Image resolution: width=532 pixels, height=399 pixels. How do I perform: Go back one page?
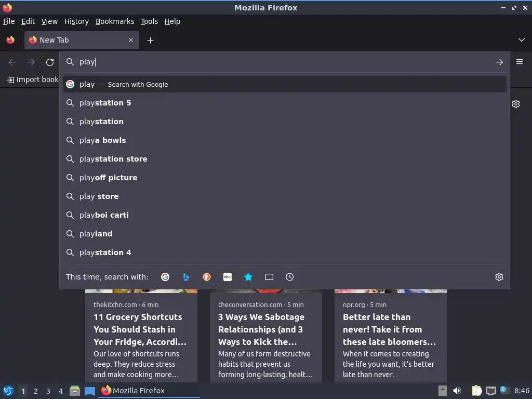[x=12, y=62]
